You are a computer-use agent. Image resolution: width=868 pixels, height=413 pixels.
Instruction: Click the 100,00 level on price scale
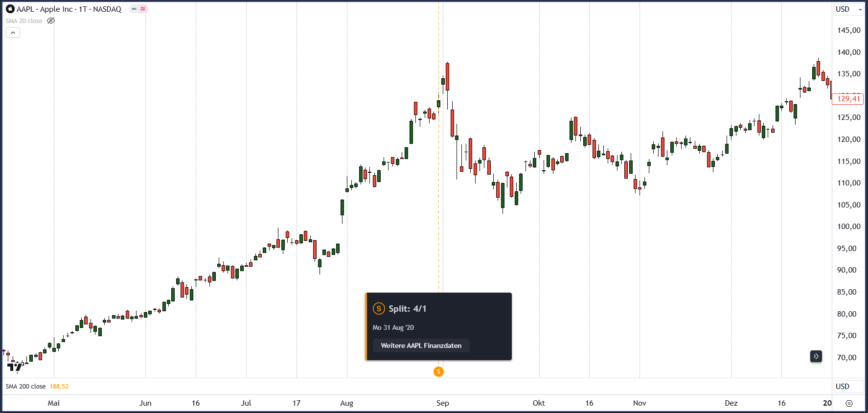click(848, 227)
